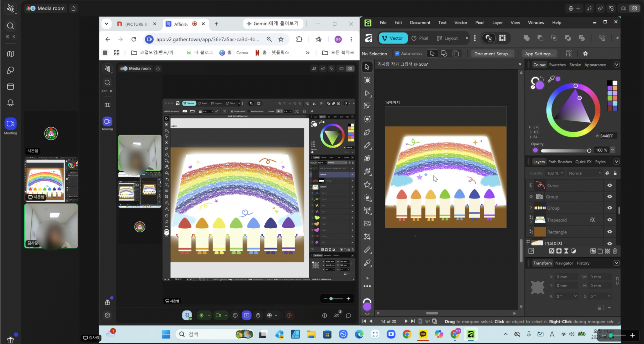Add a mask layer from Layers footer
This screenshot has height=344, width=644.
pyautogui.click(x=559, y=251)
